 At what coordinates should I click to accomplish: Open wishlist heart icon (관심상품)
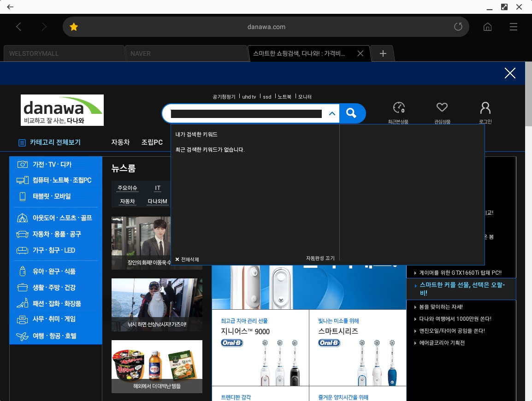[442, 112]
